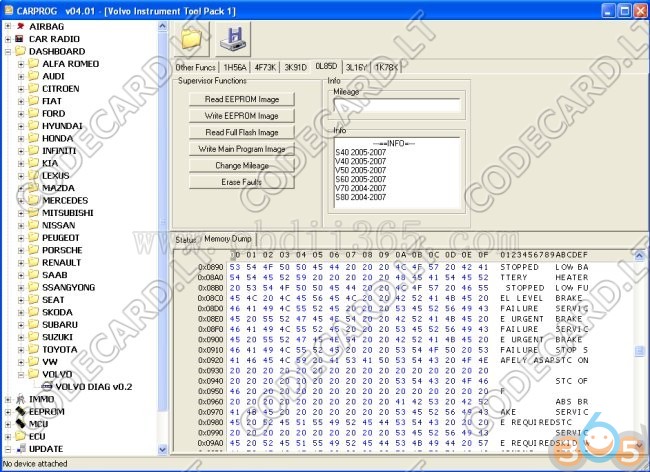Click the Erase Faults button
This screenshot has width=650, height=472.
pyautogui.click(x=242, y=182)
